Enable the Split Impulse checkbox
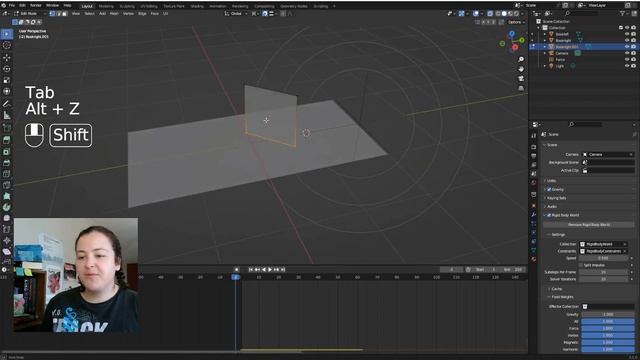Viewport: 640px width, 360px height. (581, 265)
